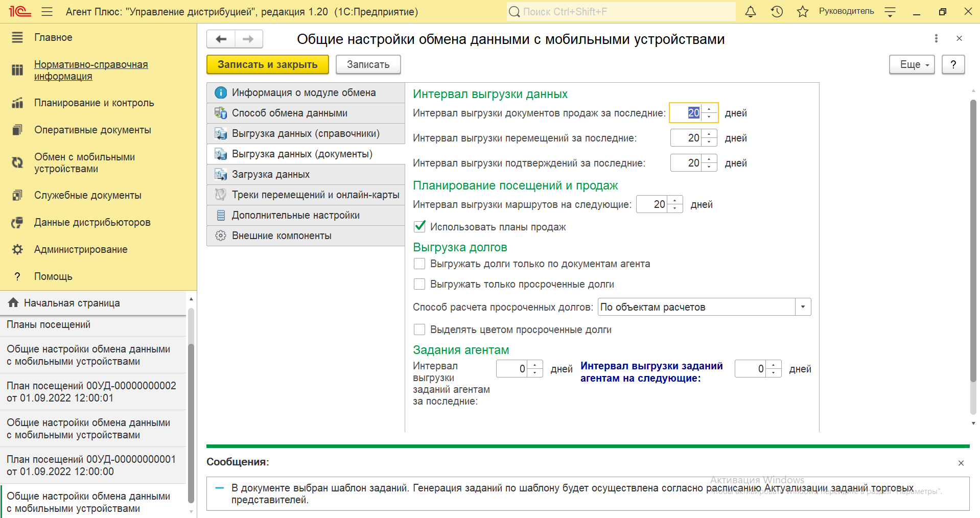Open Планы посещений in open windows
The width and height of the screenshot is (980, 518).
pyautogui.click(x=93, y=324)
